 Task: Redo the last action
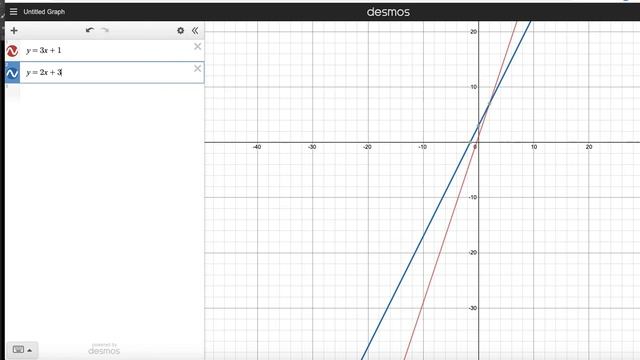click(105, 30)
